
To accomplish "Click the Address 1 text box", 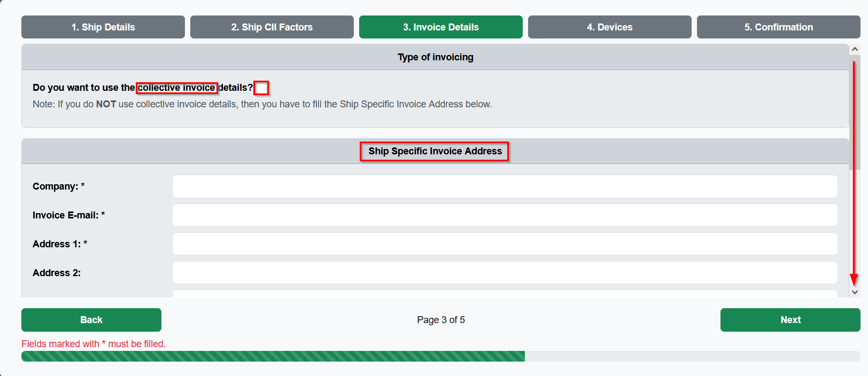I will click(505, 244).
